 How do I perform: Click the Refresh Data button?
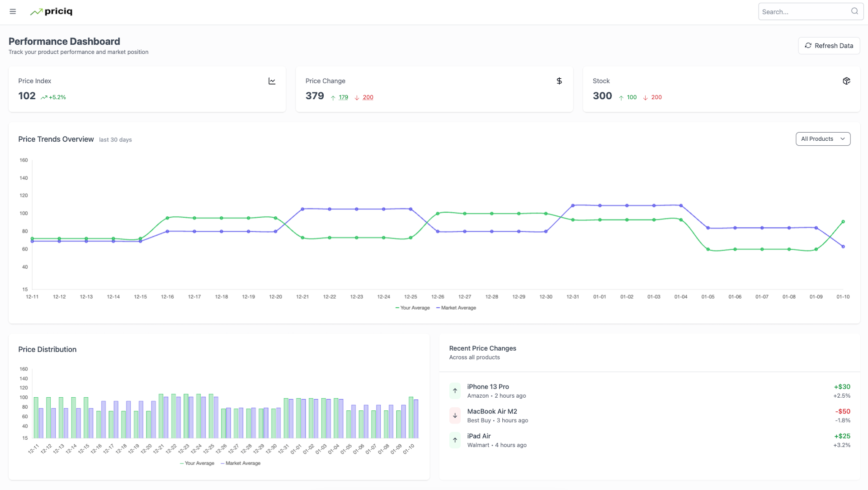(x=829, y=45)
